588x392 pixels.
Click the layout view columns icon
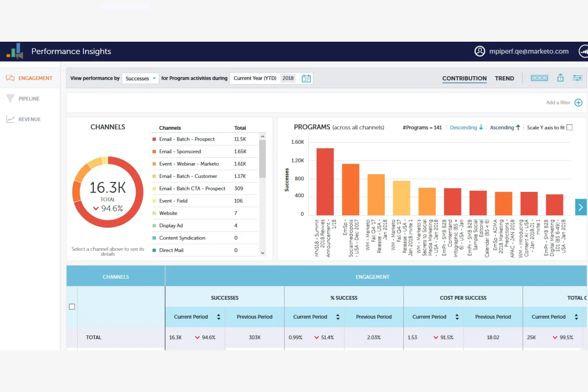tap(539, 78)
